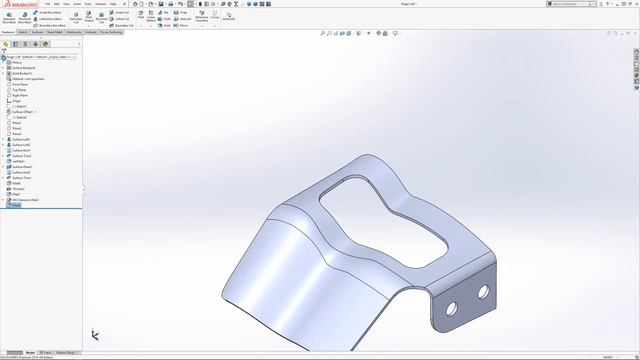
Task: Choose the Draft feature tool
Action: pos(164,19)
